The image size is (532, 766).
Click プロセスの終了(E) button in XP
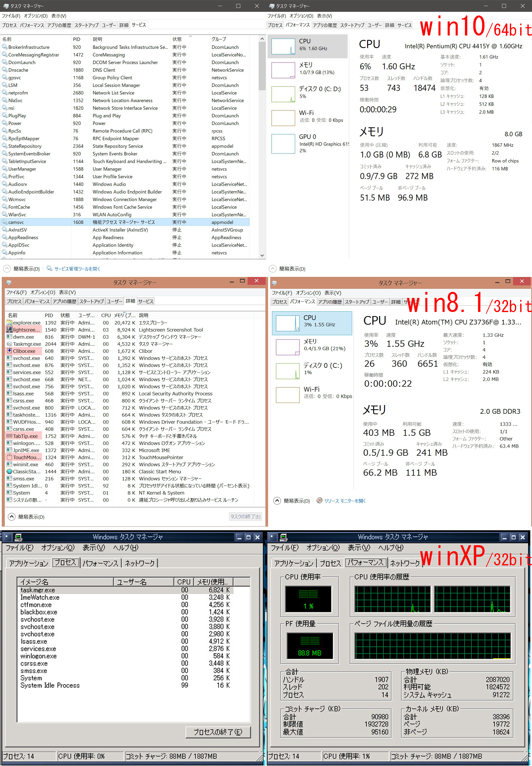[x=218, y=732]
